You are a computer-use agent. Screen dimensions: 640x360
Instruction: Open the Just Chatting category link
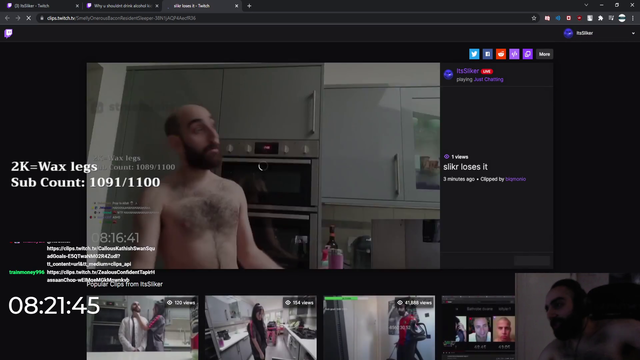[x=489, y=80]
